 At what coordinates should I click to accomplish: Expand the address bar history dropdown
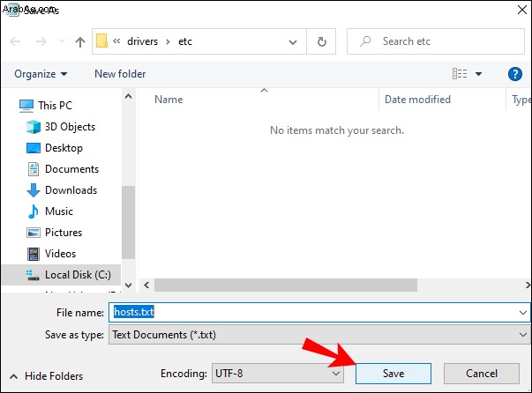pos(293,42)
